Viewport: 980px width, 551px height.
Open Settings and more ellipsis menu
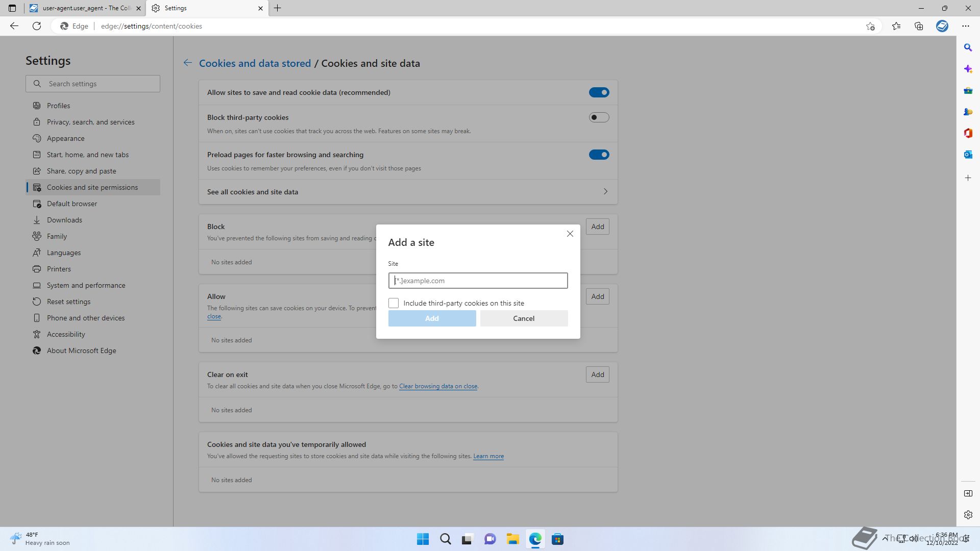[x=966, y=26]
